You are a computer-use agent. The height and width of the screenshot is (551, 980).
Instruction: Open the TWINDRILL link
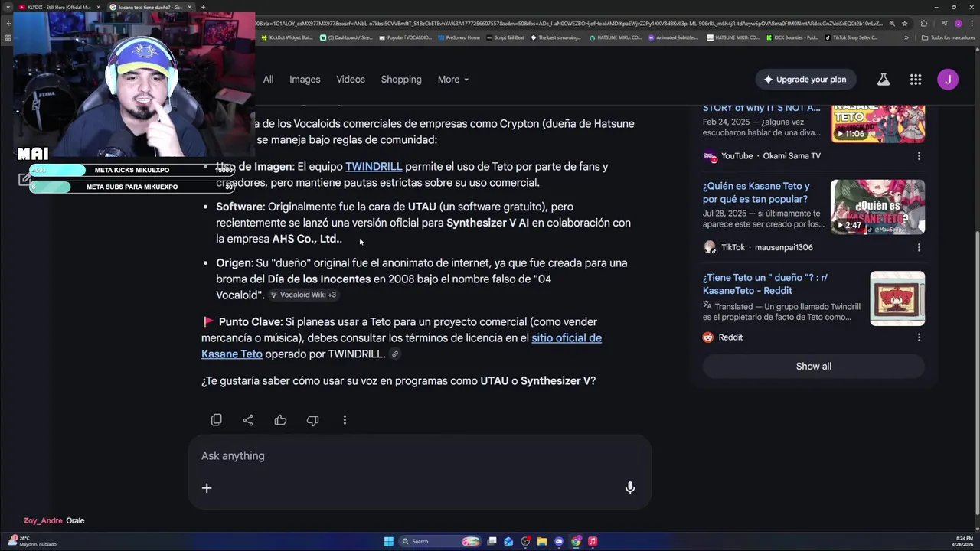(x=374, y=167)
